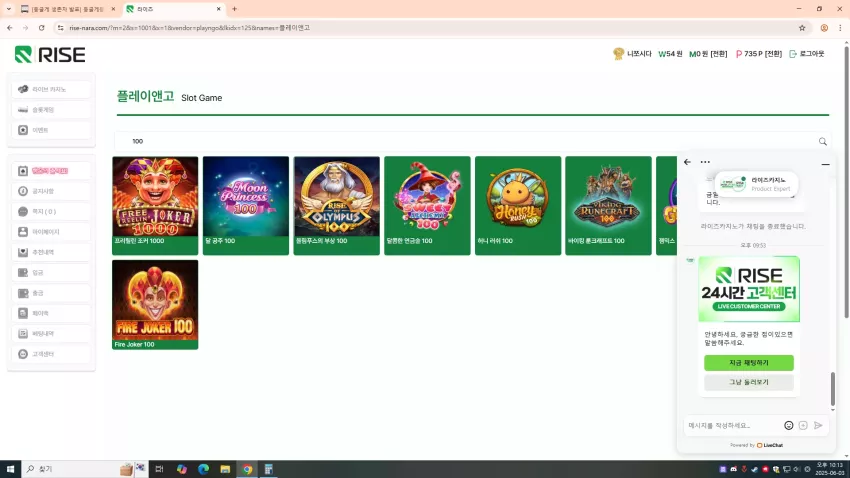Open Microsoft Edge from the taskbar
Image resolution: width=850 pixels, height=478 pixels.
[203, 469]
